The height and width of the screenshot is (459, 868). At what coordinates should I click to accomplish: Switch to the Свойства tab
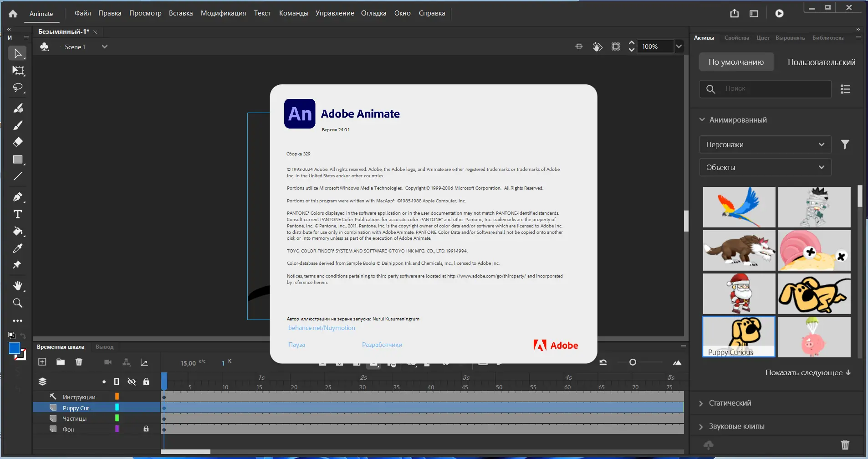point(736,38)
